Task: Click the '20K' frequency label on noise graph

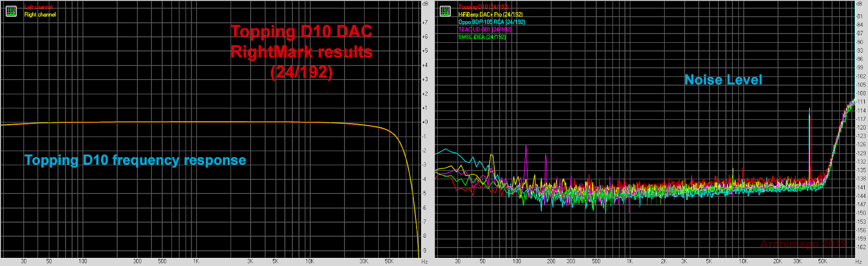Action: coord(777,261)
